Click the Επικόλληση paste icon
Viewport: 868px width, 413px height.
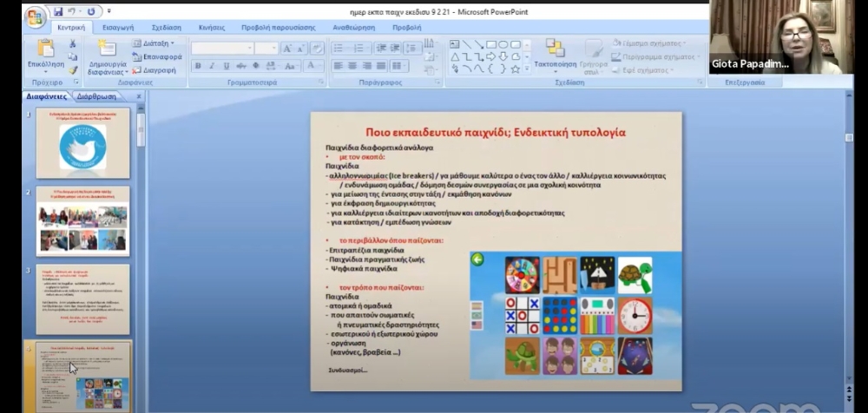[45, 52]
